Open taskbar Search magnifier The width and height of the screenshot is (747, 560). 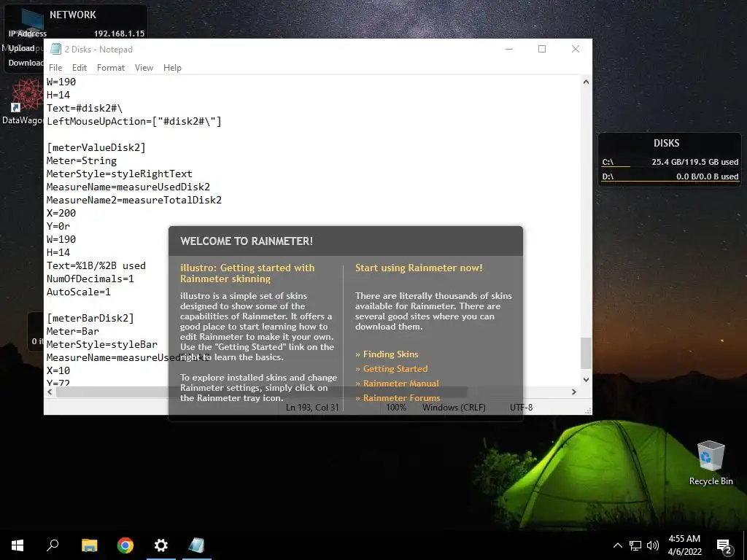pos(53,545)
